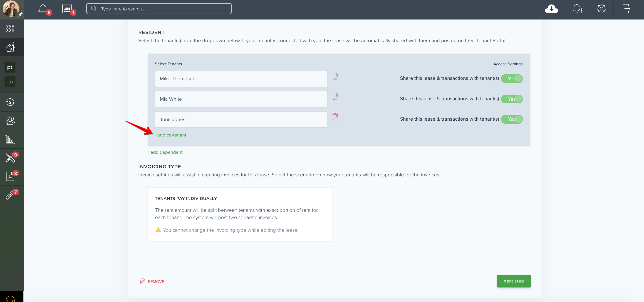644x302 pixels.
Task: Delete tenant Mike Thompson with trash icon
Action: pos(335,76)
